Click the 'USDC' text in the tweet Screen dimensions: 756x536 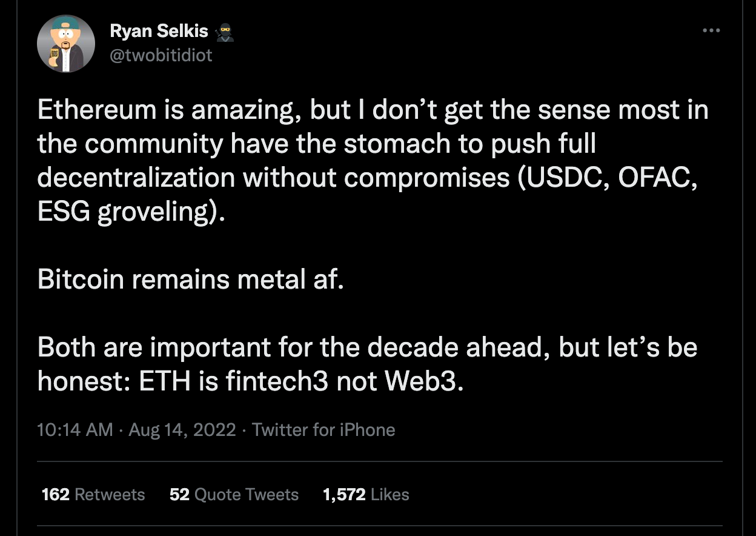coord(550,178)
